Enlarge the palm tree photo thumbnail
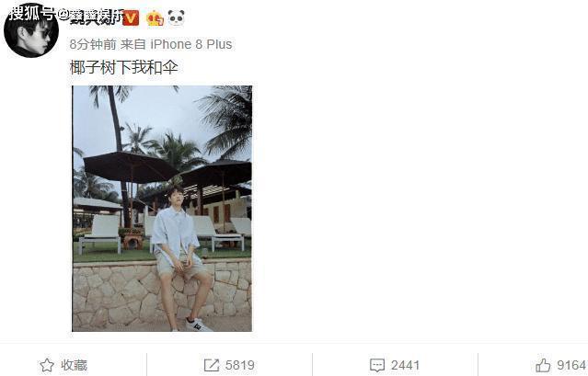Screen dimensions: 588x376 tap(162, 209)
